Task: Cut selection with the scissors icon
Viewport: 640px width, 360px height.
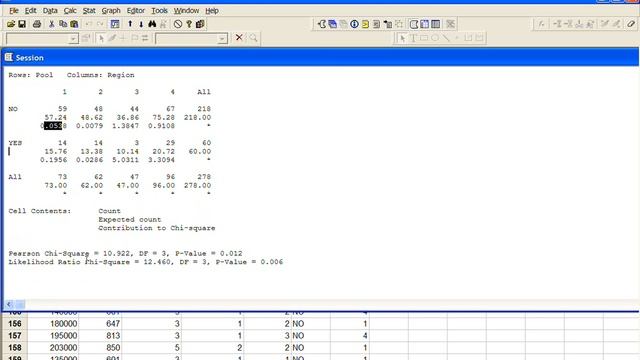Action: tap(51, 24)
